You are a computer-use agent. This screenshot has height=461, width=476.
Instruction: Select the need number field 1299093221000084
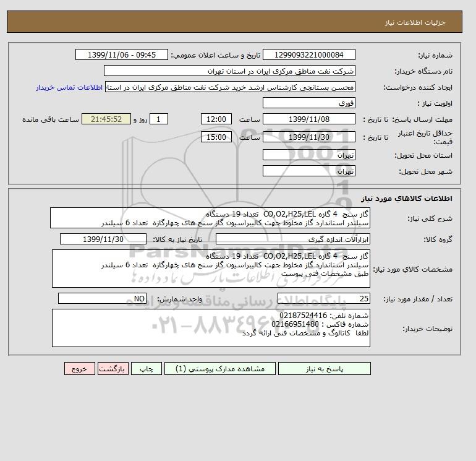coord(308,54)
